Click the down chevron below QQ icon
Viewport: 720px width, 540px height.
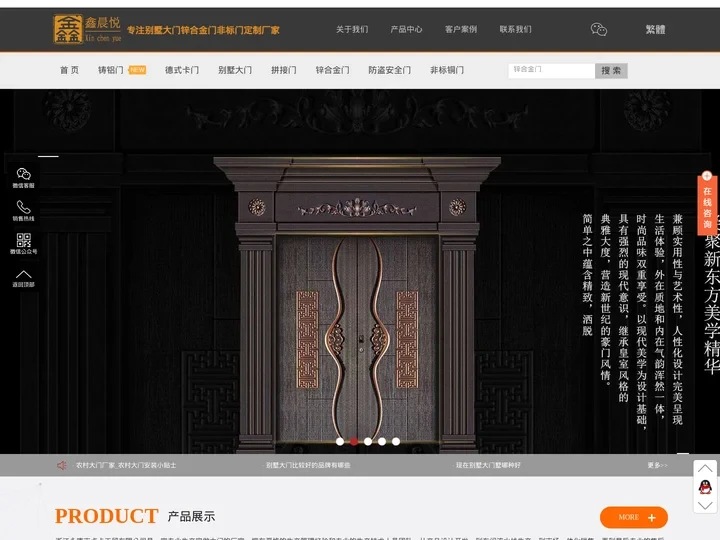coord(705,505)
